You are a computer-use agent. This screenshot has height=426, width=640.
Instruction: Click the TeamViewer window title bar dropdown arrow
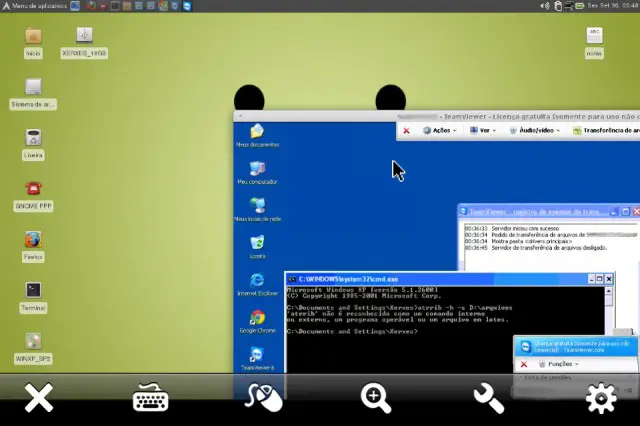pos(240,116)
